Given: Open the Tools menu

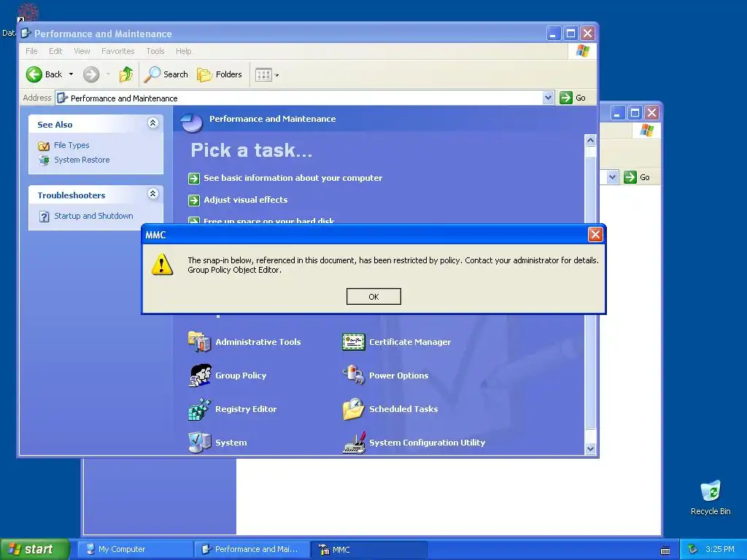Looking at the screenshot, I should 155,51.
